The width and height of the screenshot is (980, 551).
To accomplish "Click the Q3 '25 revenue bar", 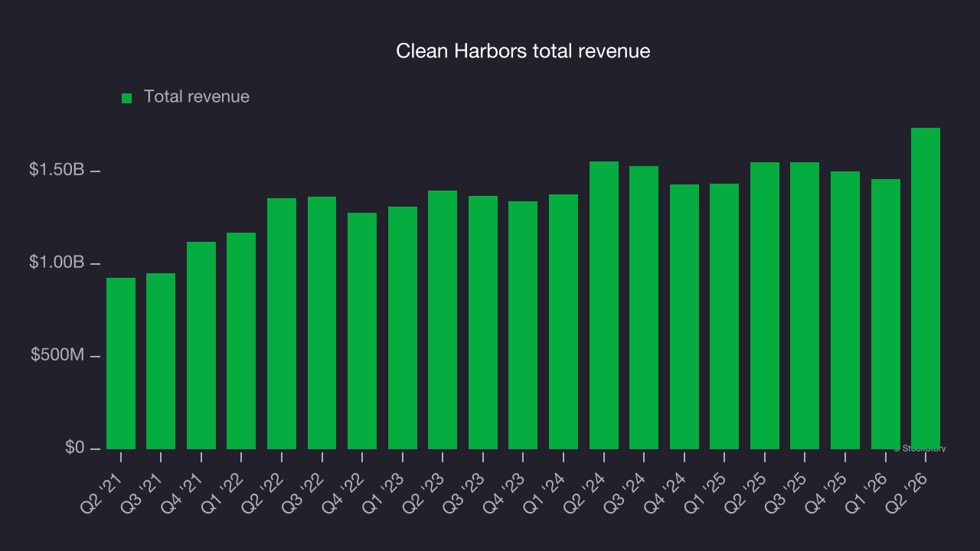I will pyautogui.click(x=805, y=305).
